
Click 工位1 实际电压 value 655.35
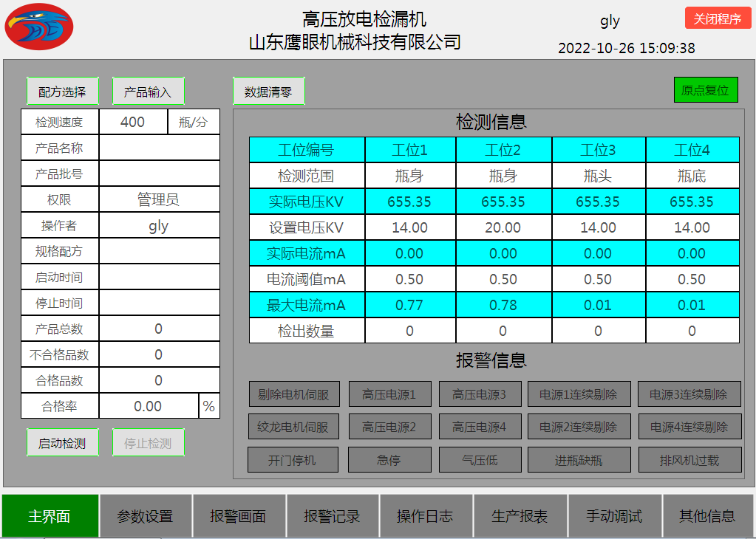(x=410, y=202)
